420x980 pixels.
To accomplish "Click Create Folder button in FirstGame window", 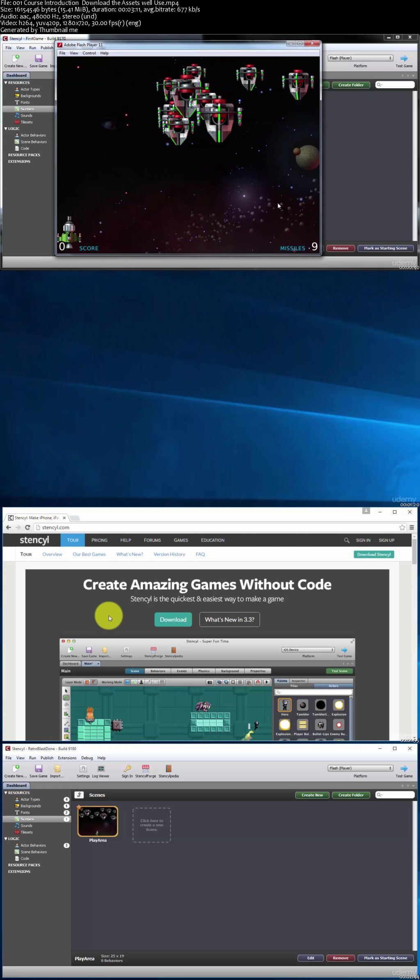I will coord(351,85).
